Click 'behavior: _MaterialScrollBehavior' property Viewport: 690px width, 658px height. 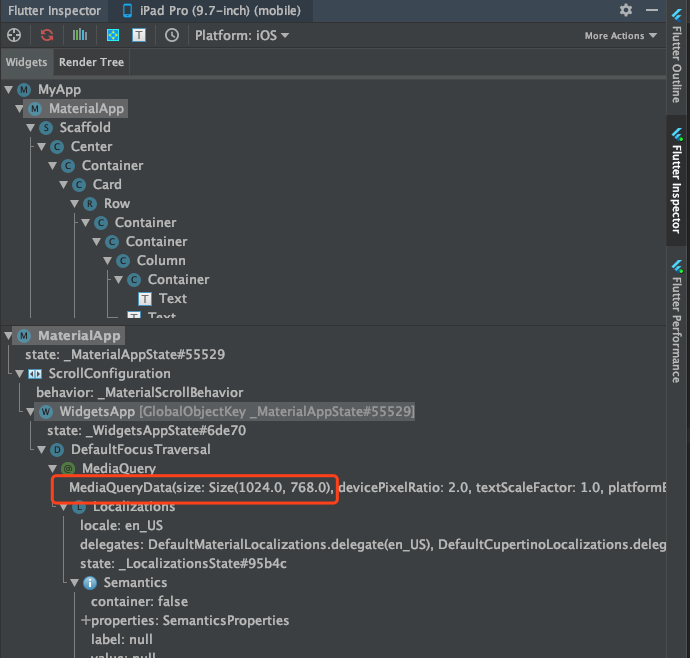tap(139, 393)
